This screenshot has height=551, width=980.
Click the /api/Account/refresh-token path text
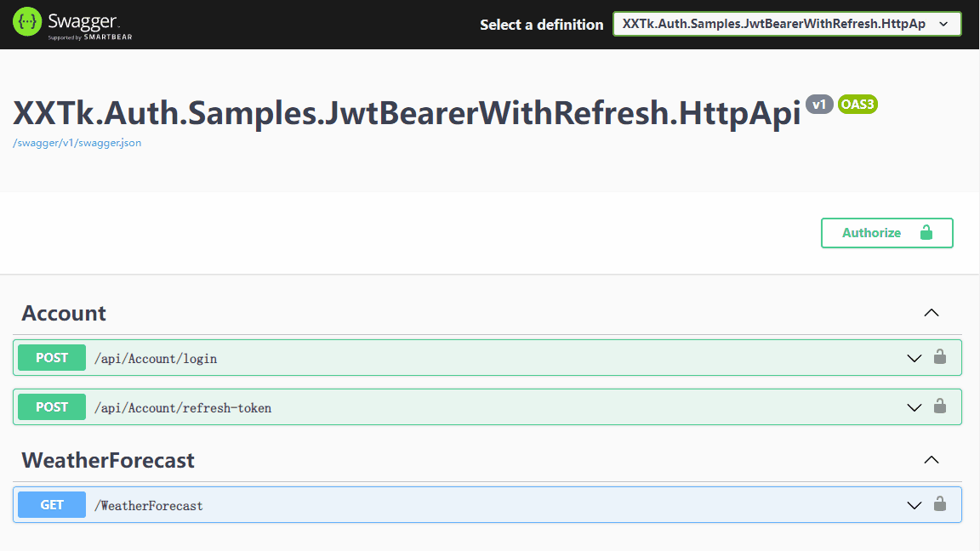(183, 408)
